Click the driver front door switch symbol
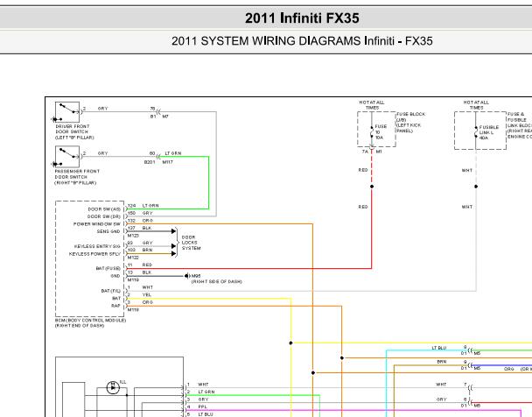 (x=67, y=112)
